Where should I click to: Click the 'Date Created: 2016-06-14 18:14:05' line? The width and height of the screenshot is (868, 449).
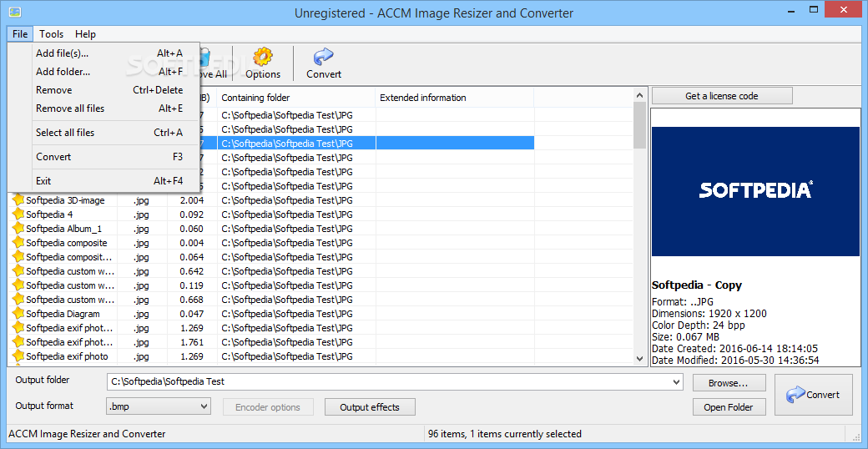click(x=734, y=349)
